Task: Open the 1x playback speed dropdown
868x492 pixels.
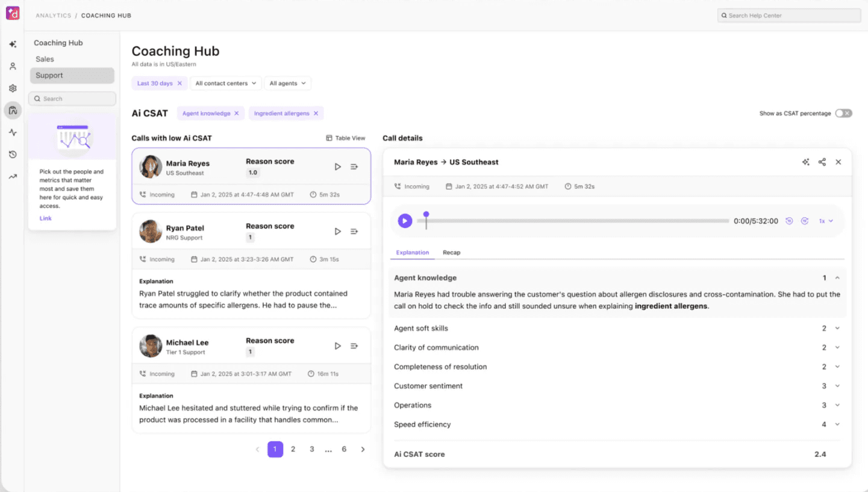Action: 826,221
